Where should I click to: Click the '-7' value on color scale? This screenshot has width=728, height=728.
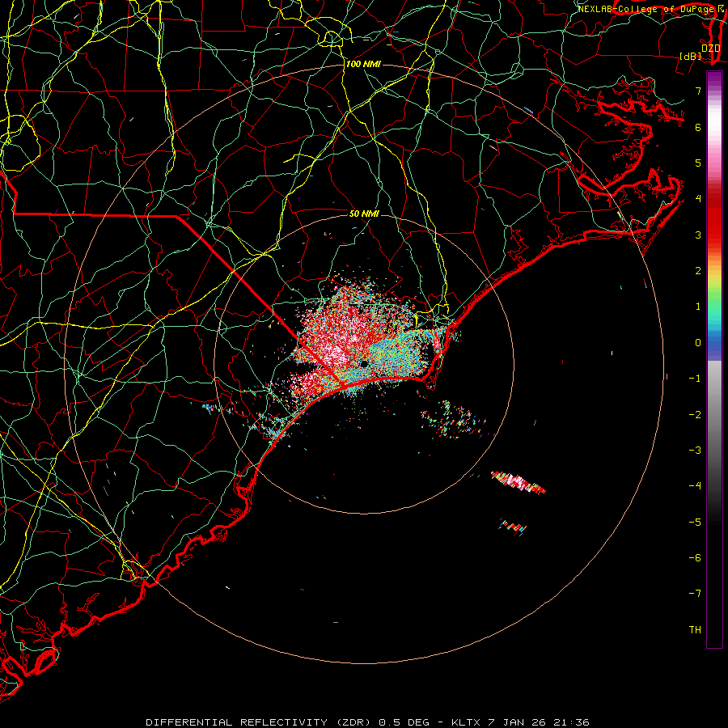(695, 594)
